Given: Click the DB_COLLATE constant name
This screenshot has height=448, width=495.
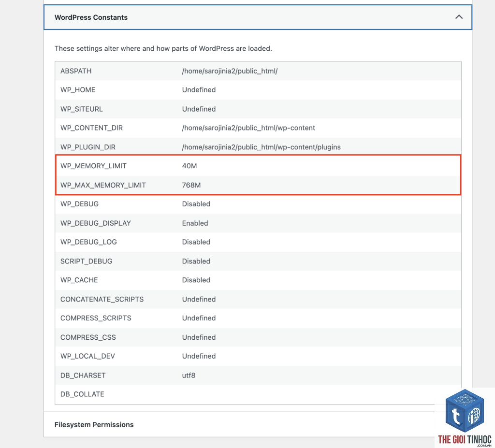Looking at the screenshot, I should point(82,394).
